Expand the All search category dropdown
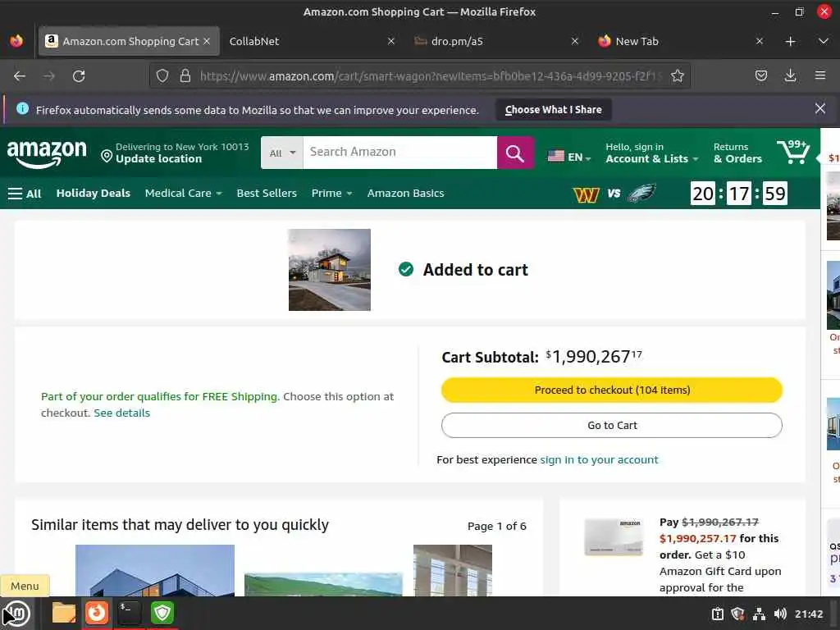Image resolution: width=840 pixels, height=630 pixels. (x=282, y=153)
